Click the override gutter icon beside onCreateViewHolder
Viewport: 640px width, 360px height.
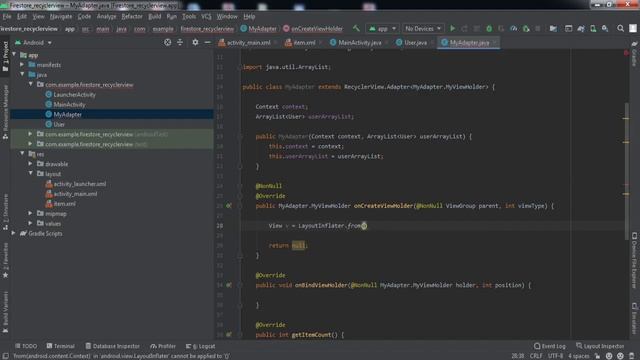pyautogui.click(x=229, y=206)
